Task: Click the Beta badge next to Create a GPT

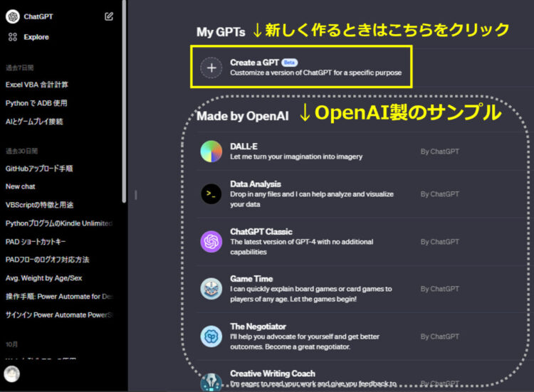Action: pos(290,63)
